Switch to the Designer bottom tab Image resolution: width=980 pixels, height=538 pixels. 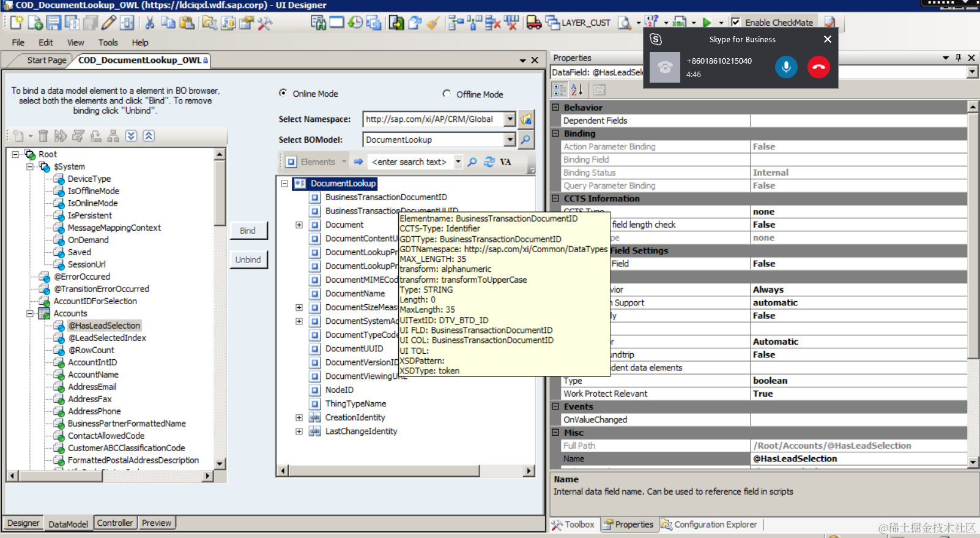[24, 523]
